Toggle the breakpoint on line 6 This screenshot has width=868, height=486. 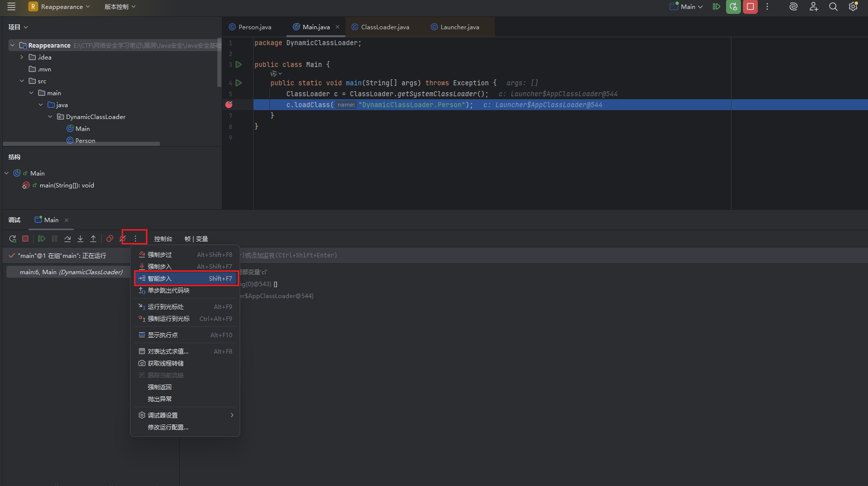coord(229,105)
